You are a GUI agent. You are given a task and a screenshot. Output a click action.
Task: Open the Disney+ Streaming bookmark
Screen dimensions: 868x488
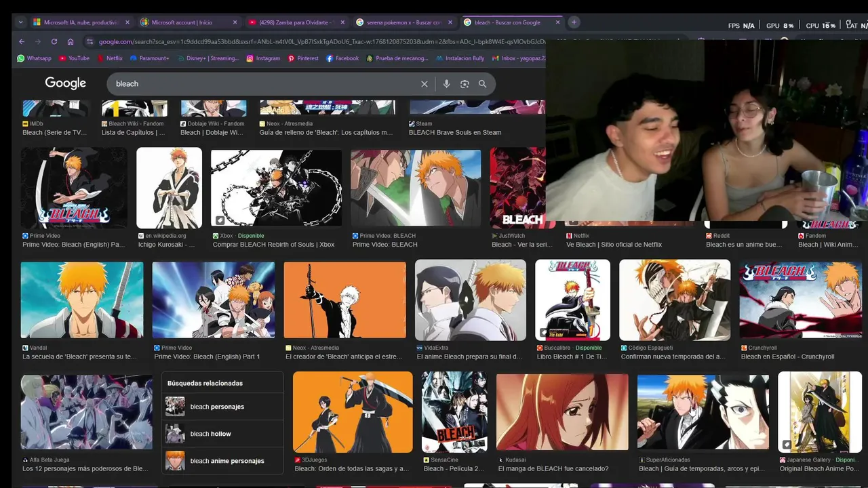(x=207, y=58)
